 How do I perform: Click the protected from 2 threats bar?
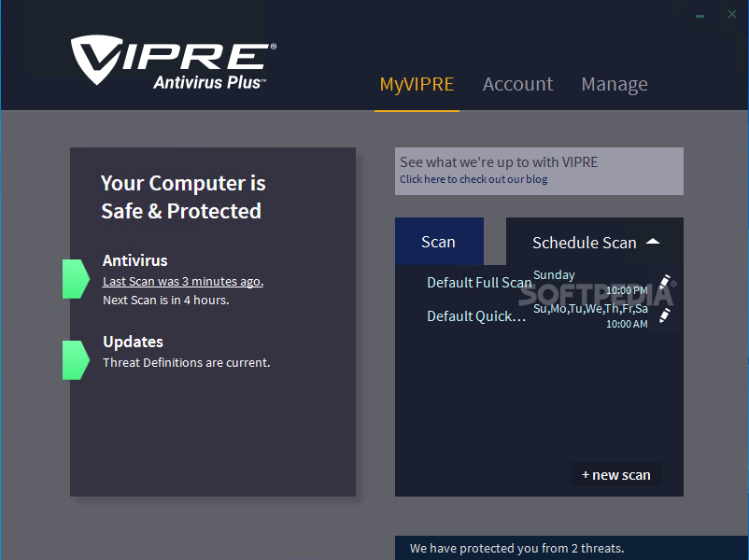click(572, 548)
